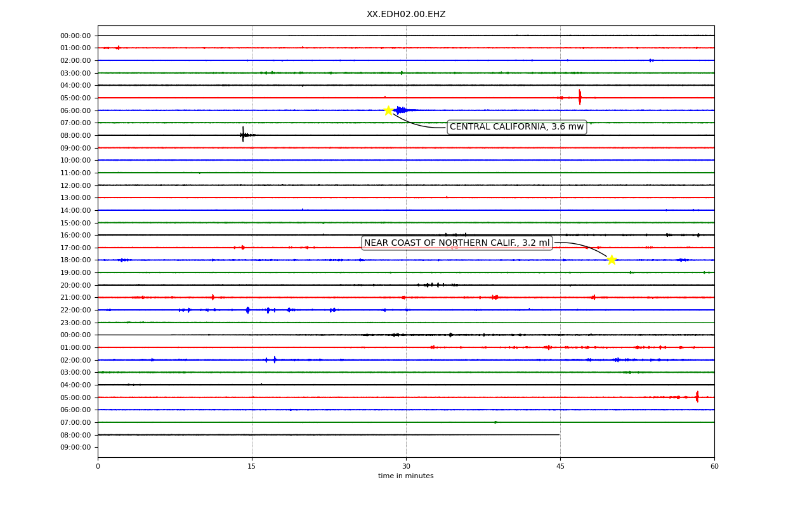This screenshot has height=508, width=812.
Task: Click the 15 tick label on time axis
Action: pyautogui.click(x=252, y=467)
